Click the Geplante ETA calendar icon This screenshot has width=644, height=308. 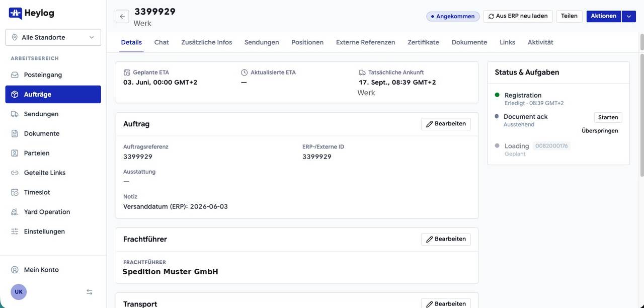(127, 72)
